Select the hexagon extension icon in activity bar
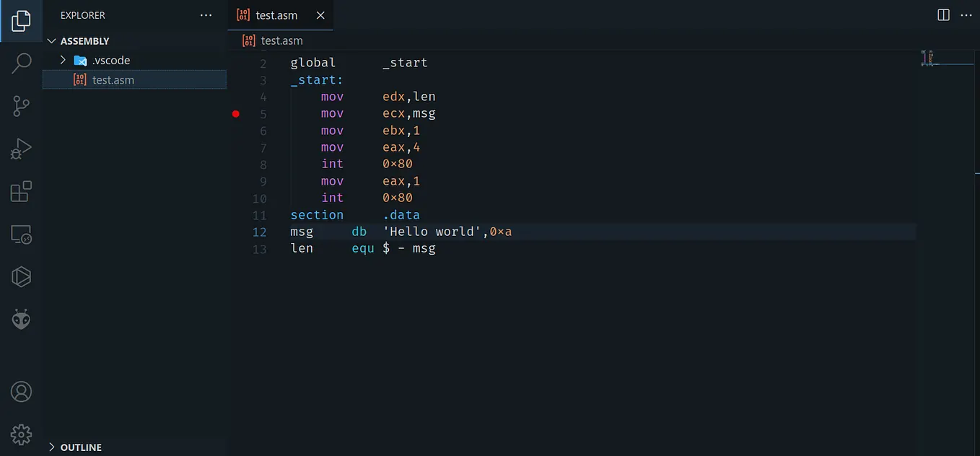980x456 pixels. pyautogui.click(x=21, y=276)
